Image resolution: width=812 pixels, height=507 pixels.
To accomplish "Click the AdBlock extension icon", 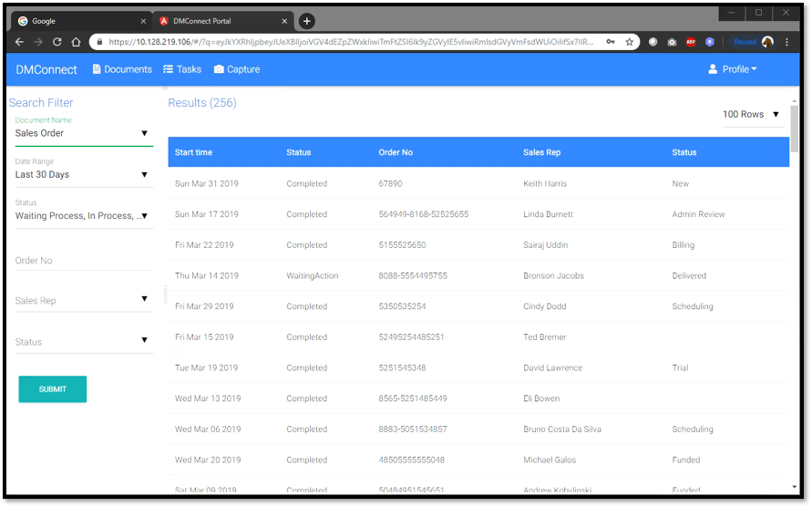I will pos(690,42).
